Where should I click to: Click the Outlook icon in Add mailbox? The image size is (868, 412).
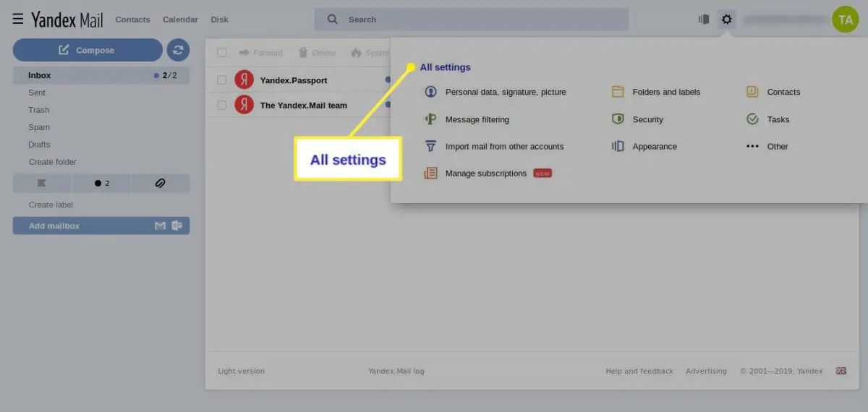176,226
